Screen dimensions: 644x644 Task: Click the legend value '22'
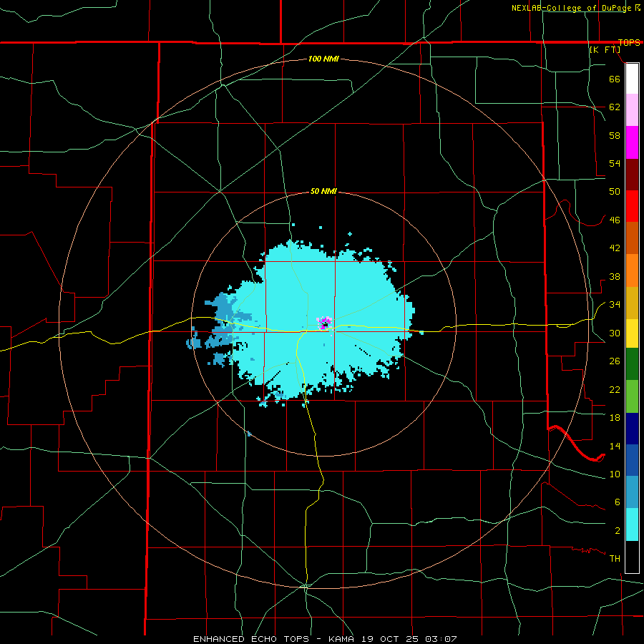615,389
